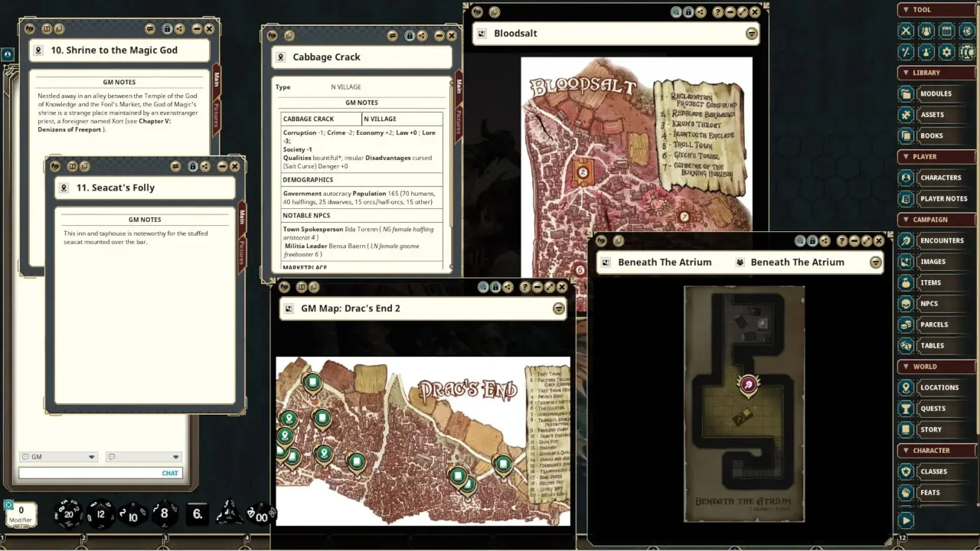Open the Locations world icon
Screen dimensions: 980x551
pyautogui.click(x=906, y=387)
